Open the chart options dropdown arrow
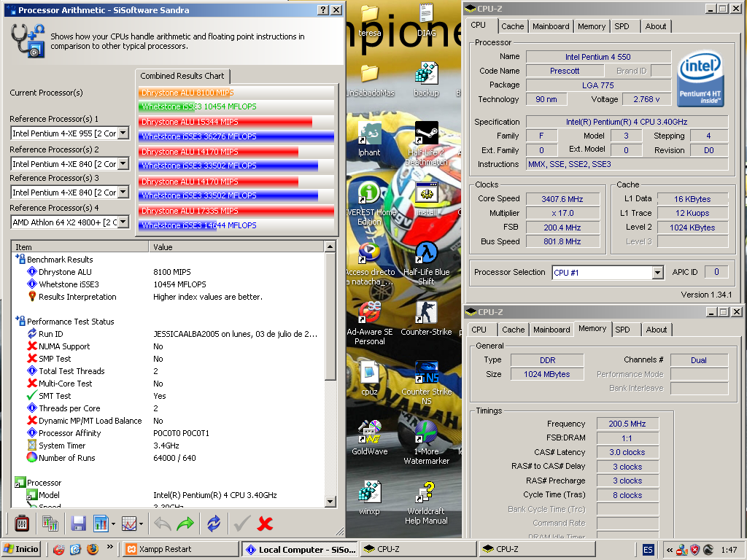This screenshot has width=747, height=560. pos(140,523)
